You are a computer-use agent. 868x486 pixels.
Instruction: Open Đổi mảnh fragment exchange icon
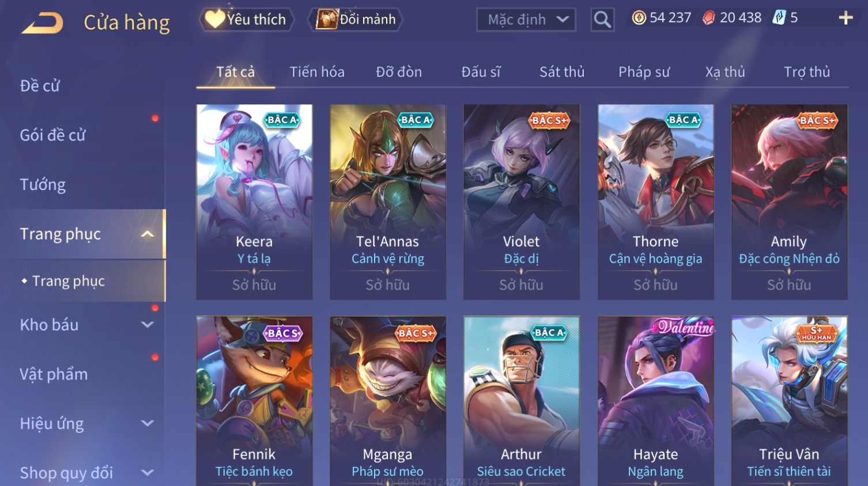[327, 19]
